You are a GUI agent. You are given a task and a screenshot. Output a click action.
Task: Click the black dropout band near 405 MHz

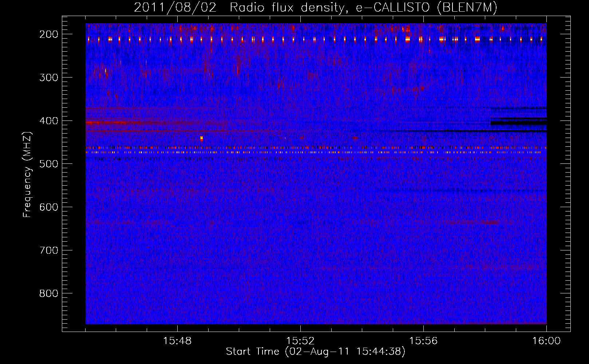pos(518,123)
